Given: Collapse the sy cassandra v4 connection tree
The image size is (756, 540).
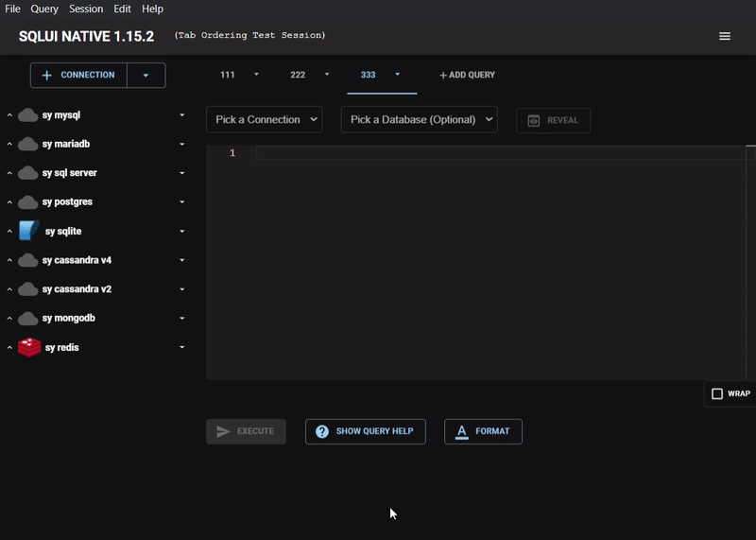Looking at the screenshot, I should (9, 260).
